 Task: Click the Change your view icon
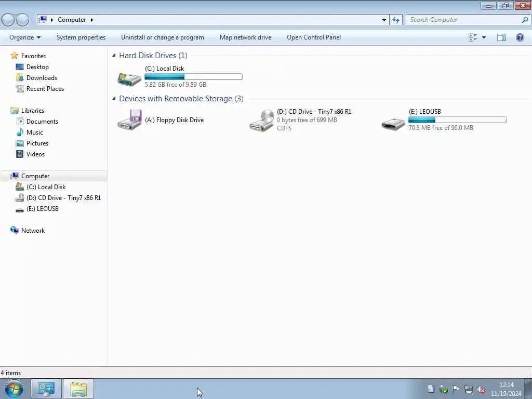pyautogui.click(x=473, y=37)
